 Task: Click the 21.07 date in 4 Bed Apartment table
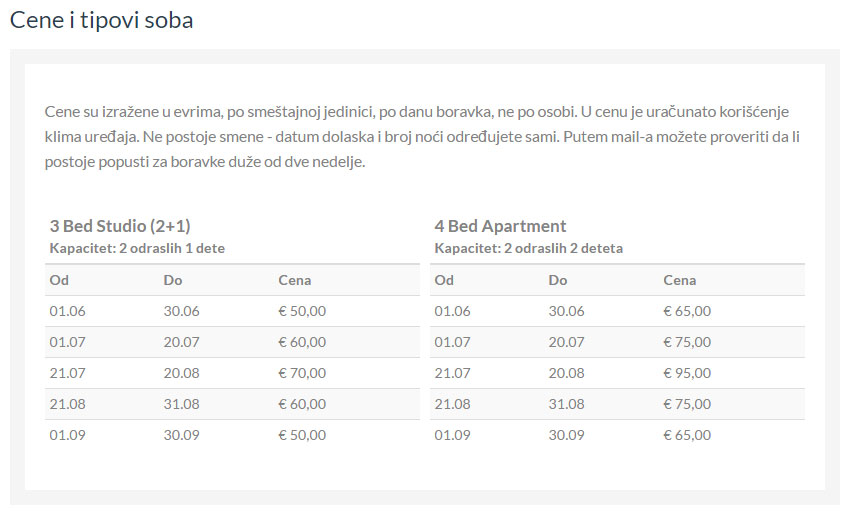pos(452,373)
